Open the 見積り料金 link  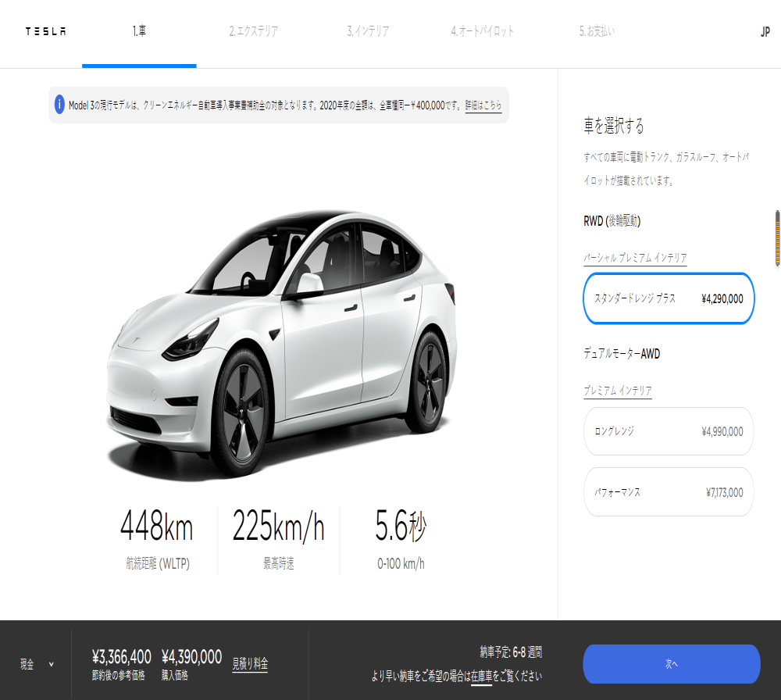(250, 663)
